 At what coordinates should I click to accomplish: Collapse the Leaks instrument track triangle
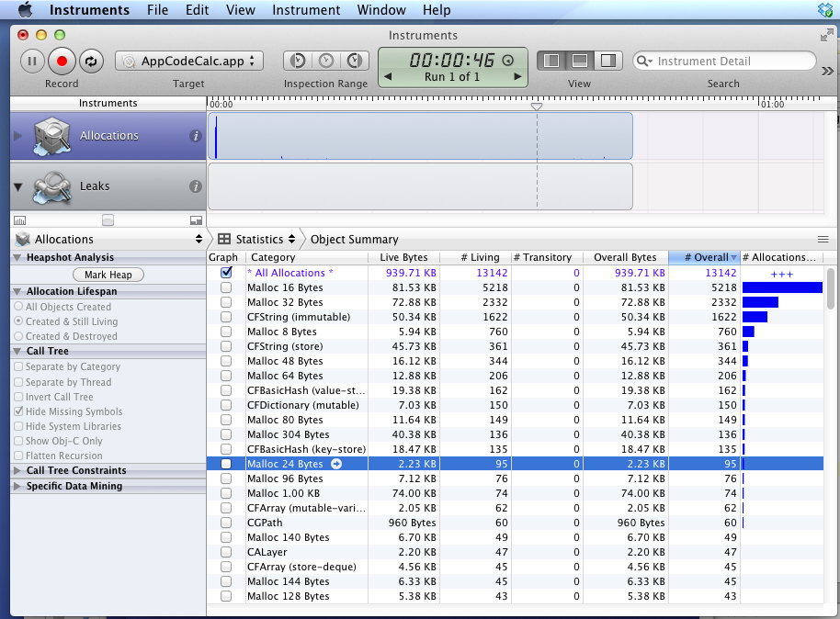click(18, 186)
